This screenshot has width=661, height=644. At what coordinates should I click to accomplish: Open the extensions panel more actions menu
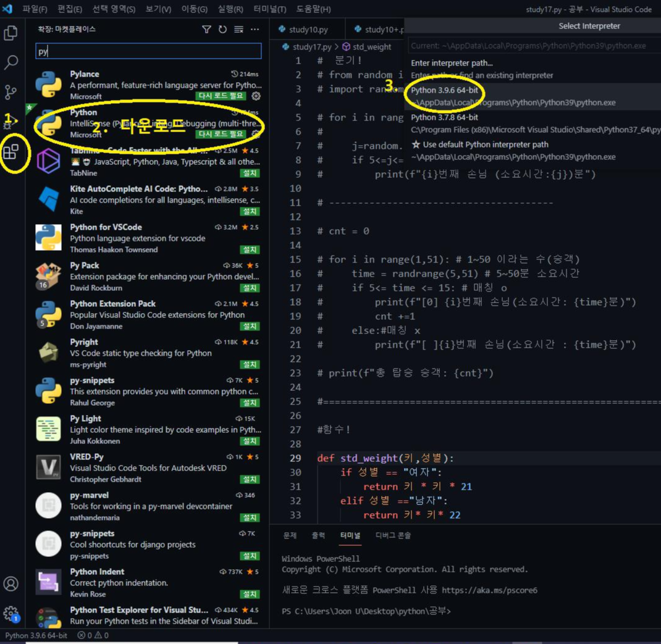tap(255, 29)
